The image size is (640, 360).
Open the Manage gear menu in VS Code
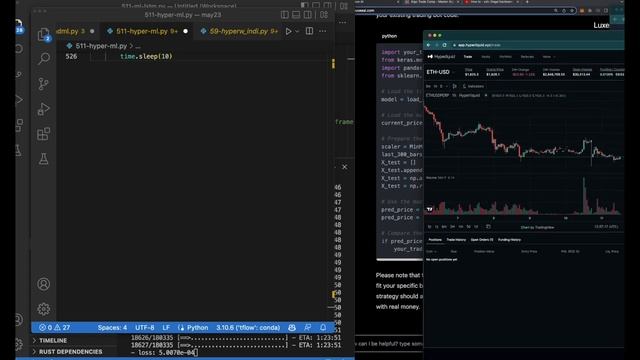[x=43, y=309]
